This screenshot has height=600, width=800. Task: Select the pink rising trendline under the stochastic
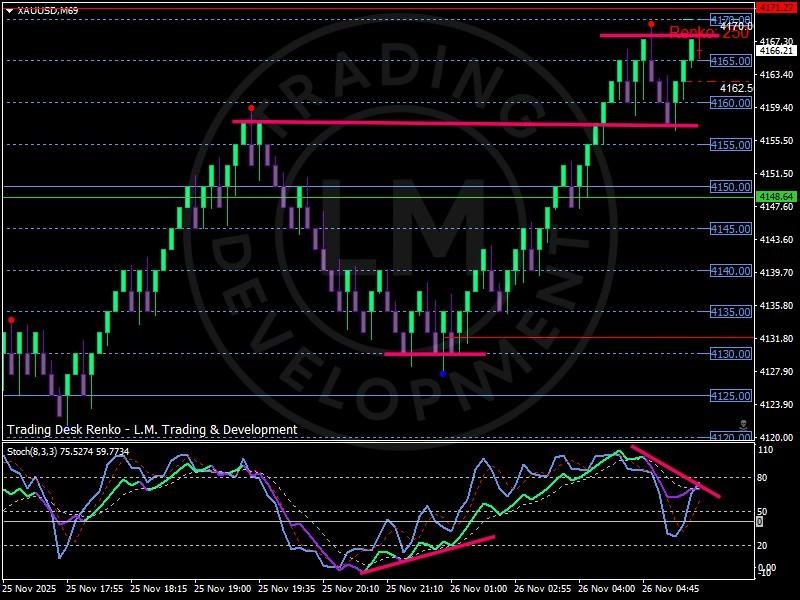tap(427, 554)
